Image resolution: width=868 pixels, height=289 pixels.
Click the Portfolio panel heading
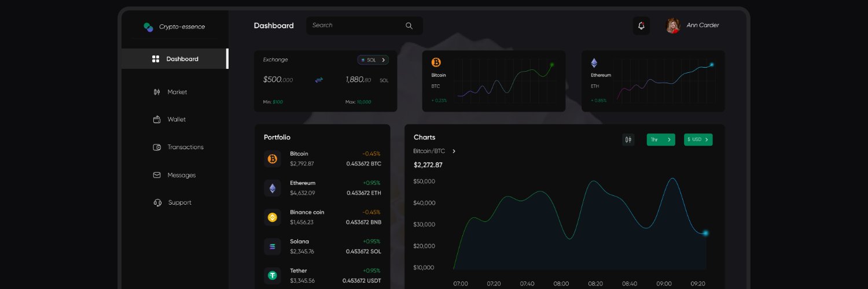tap(277, 138)
